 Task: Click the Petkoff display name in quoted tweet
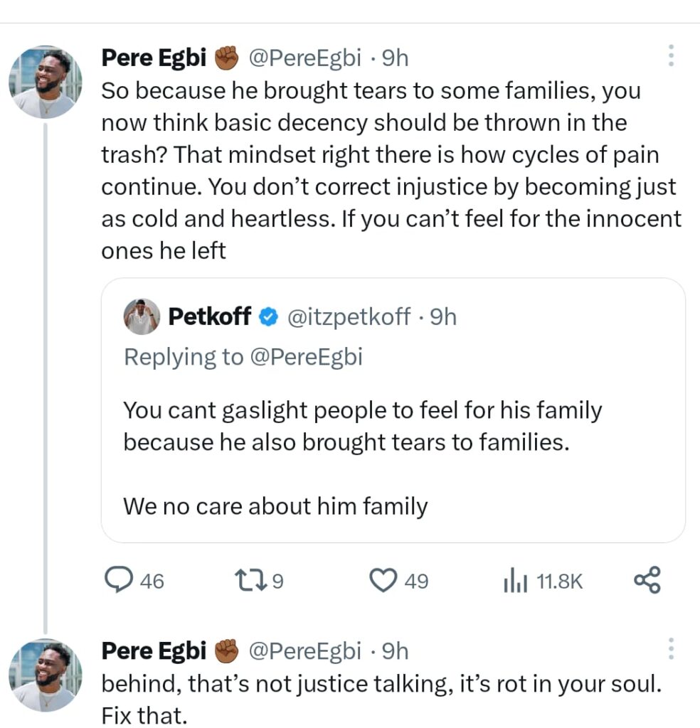pos(210,317)
